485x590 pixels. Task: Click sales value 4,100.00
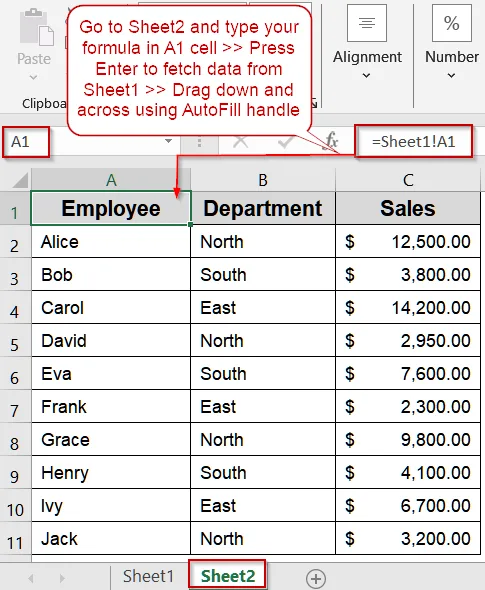point(408,473)
